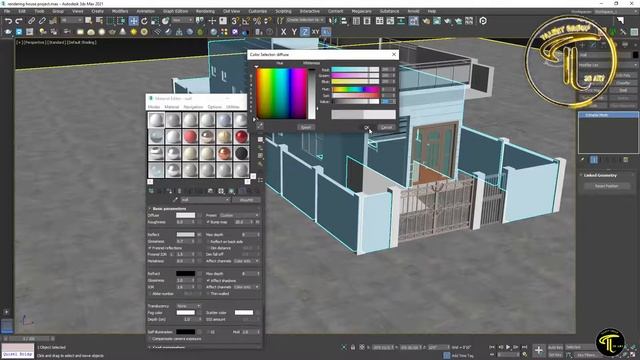
Task: Open the Customize menu
Action: click(258, 11)
